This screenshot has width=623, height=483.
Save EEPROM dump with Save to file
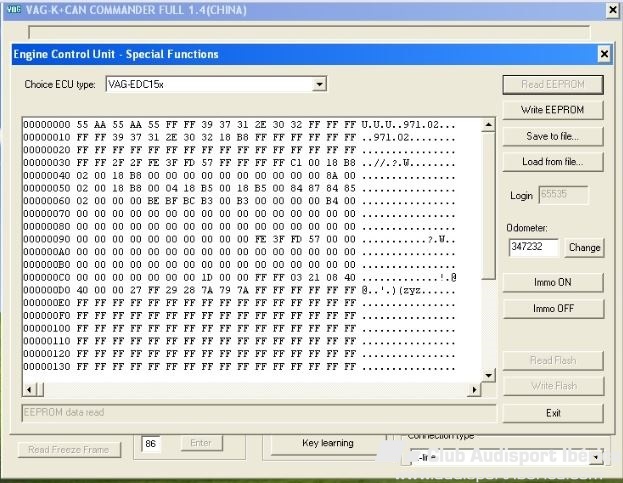553,136
